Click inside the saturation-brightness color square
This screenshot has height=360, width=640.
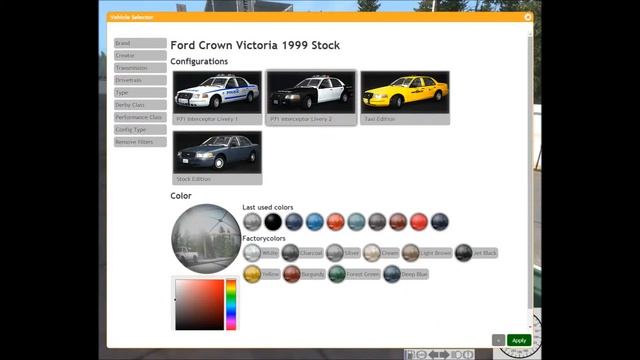pos(200,304)
